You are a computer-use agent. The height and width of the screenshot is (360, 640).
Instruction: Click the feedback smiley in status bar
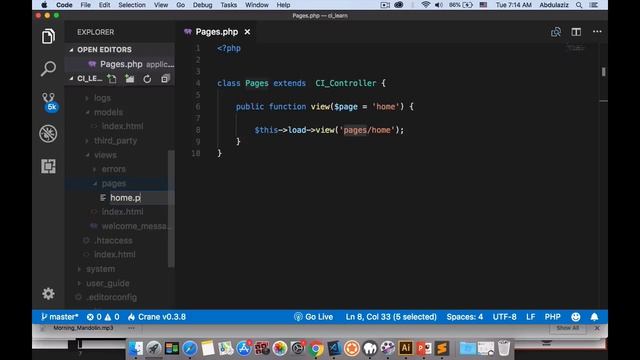coord(576,317)
